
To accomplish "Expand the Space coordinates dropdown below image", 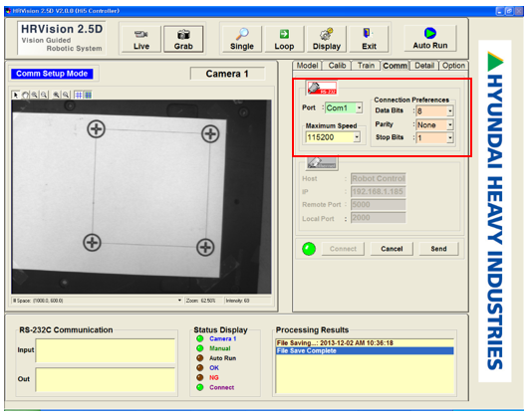I will click(x=179, y=301).
